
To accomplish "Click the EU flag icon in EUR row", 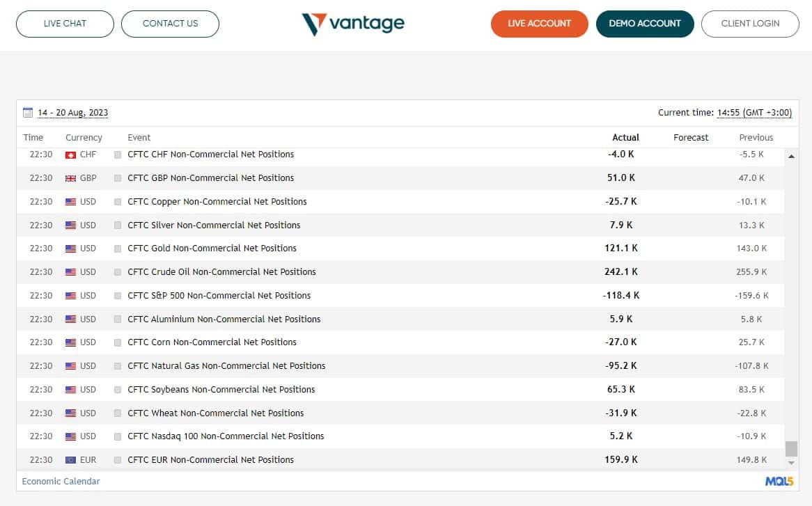I will coord(70,460).
